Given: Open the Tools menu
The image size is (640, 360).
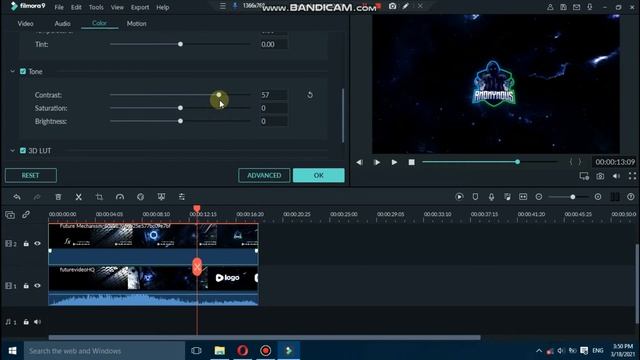Looking at the screenshot, I should (96, 7).
